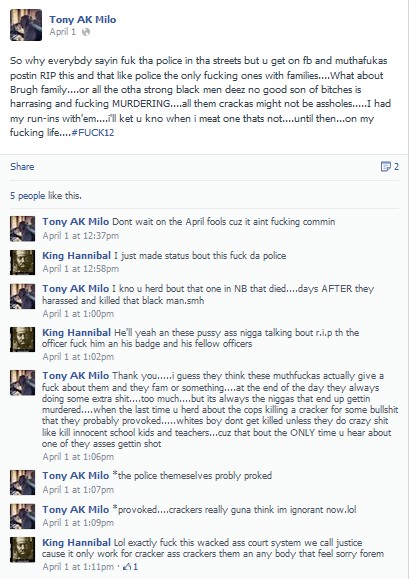The height and width of the screenshot is (579, 409).
Task: Click the Share link under the post
Action: click(22, 167)
